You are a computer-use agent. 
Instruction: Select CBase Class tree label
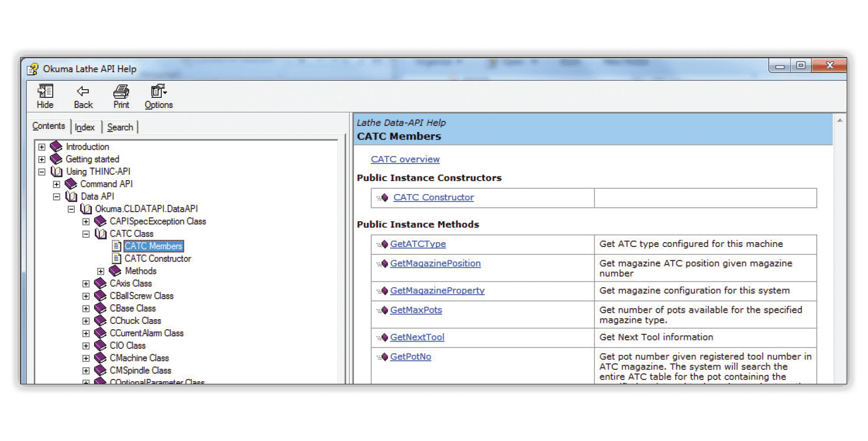pyautogui.click(x=132, y=308)
